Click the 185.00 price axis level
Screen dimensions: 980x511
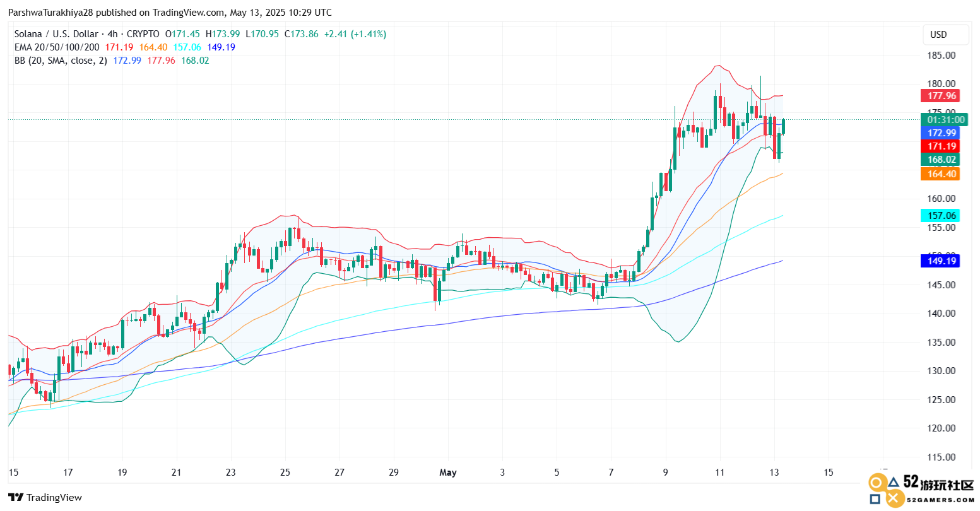click(942, 56)
